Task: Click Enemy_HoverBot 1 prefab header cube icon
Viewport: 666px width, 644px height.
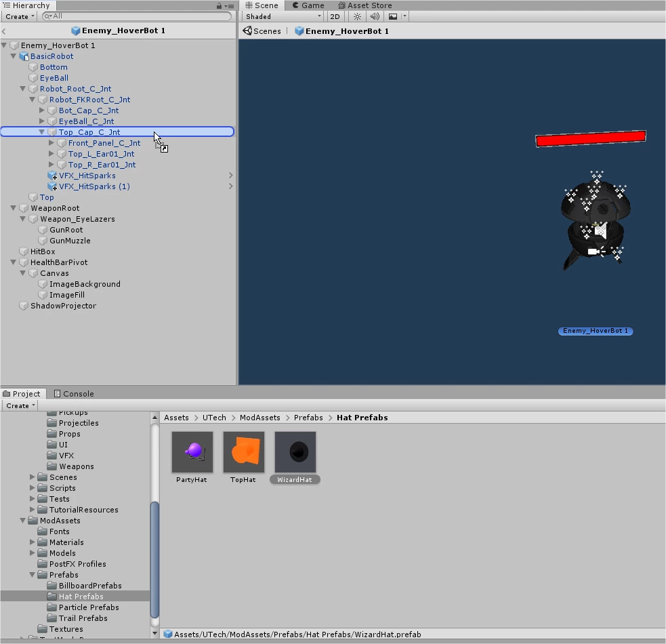Action: [76, 31]
